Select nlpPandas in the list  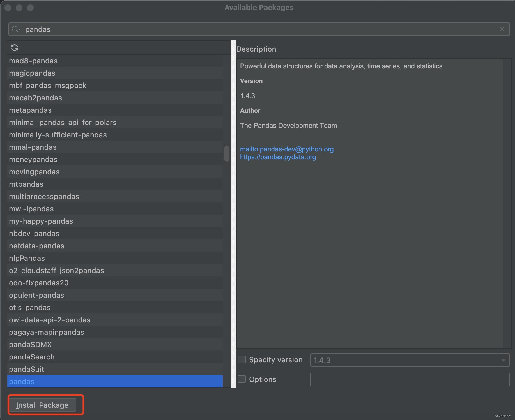click(x=115, y=258)
